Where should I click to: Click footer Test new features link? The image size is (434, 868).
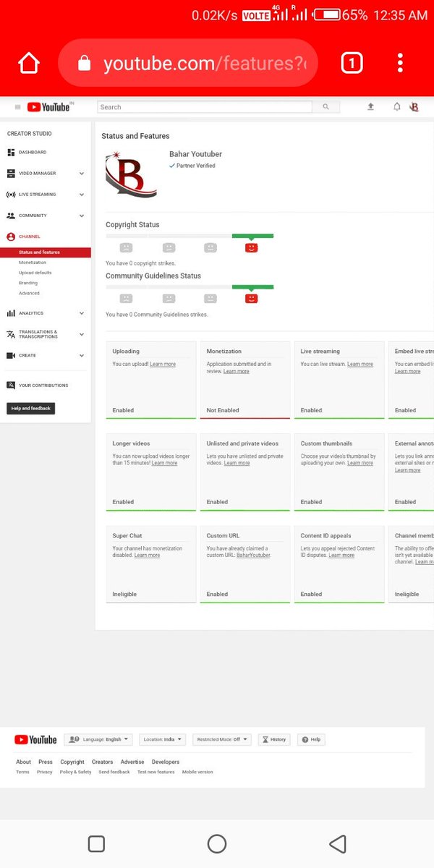(156, 772)
